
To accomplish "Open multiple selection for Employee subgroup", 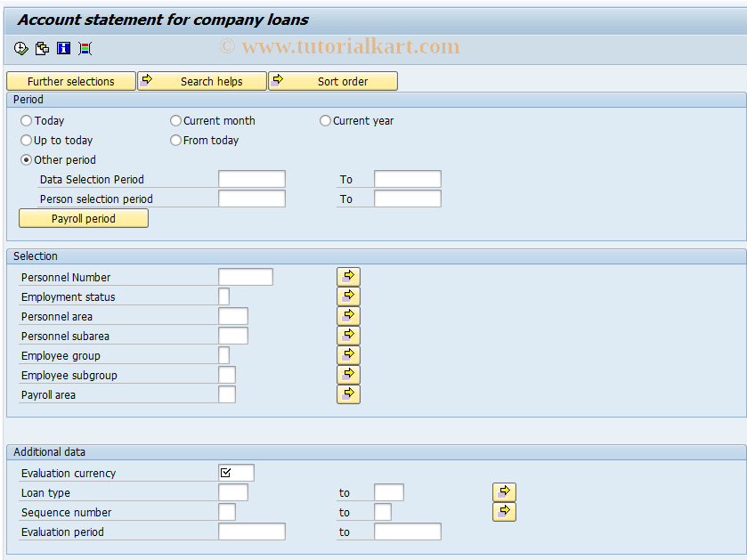I will click(348, 375).
